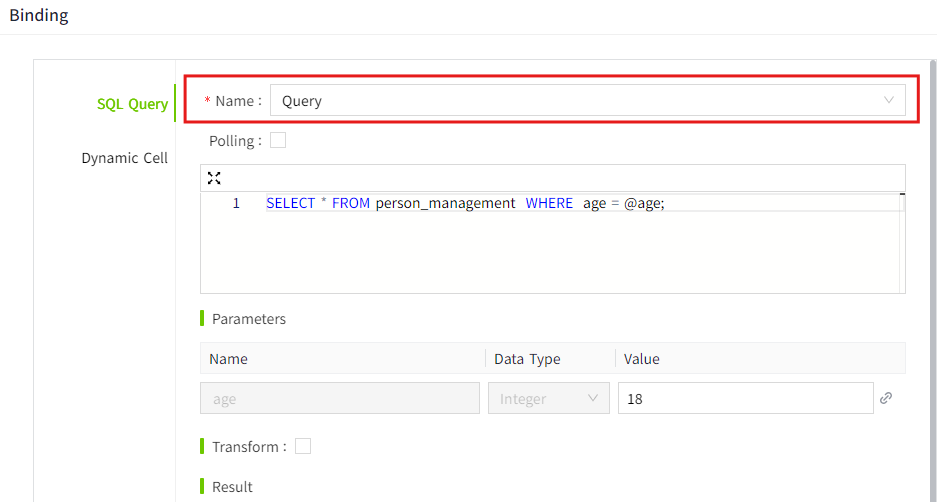The image size is (937, 502).
Task: Click the Value column header
Action: (642, 359)
